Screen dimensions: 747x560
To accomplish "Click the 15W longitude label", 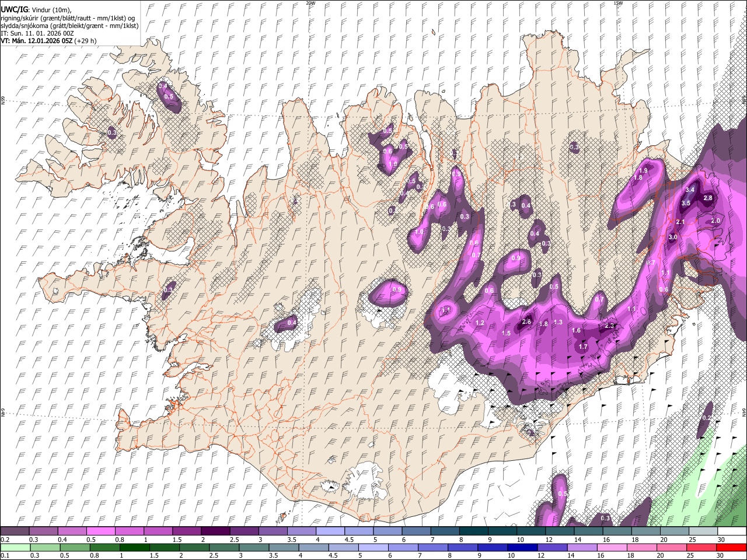I will pos(618,3).
